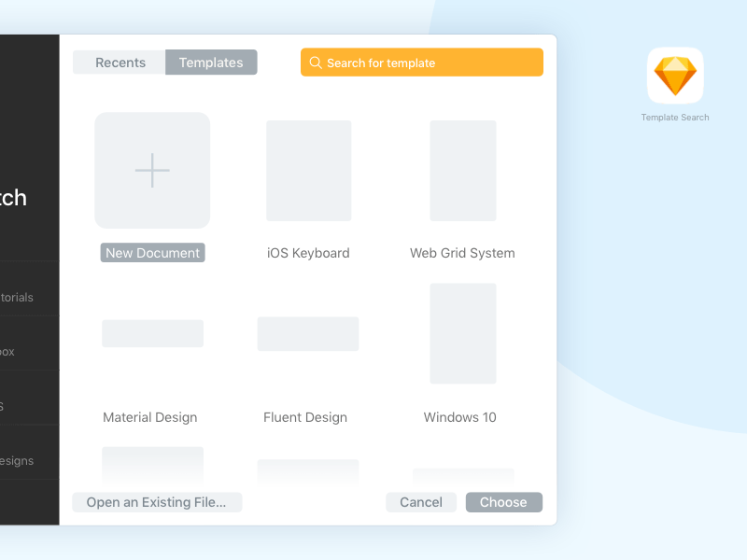747x560 pixels.
Task: Select the Material Design template thumbnail
Action: pyautogui.click(x=152, y=333)
